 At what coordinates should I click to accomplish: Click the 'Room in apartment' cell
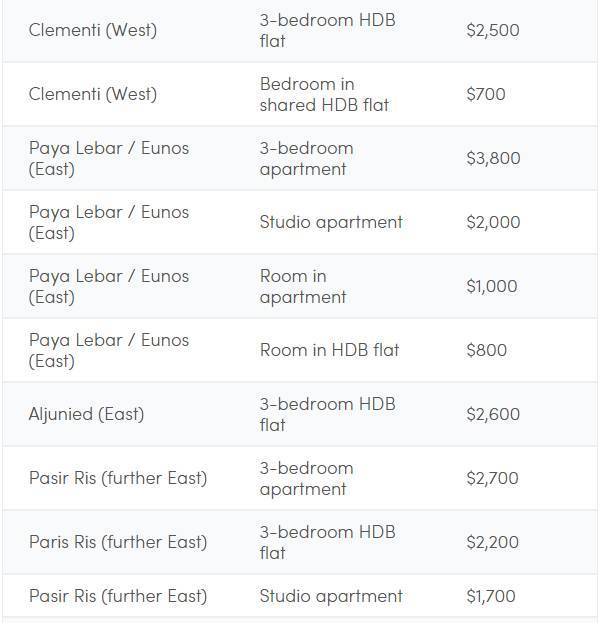point(302,286)
